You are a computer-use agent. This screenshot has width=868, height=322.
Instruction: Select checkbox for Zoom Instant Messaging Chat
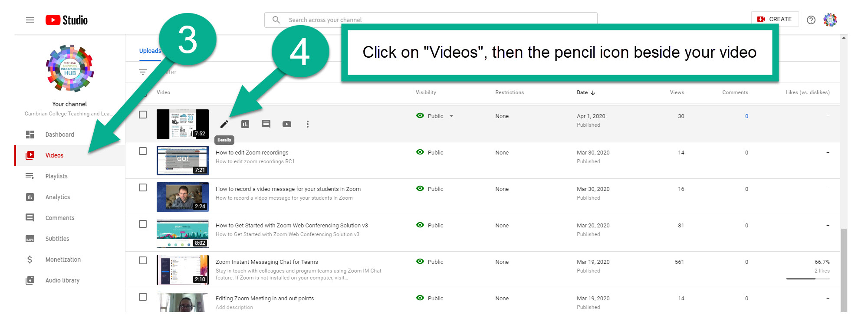click(143, 260)
